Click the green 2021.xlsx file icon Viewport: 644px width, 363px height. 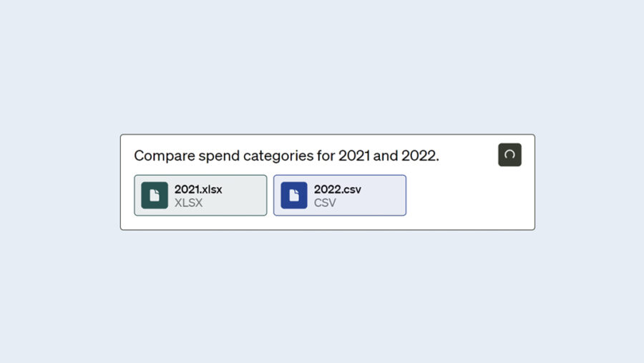155,195
